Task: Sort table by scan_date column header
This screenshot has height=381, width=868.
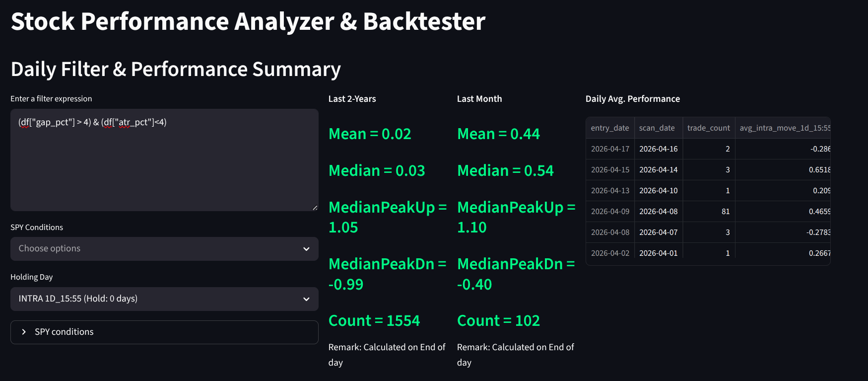Action: [x=657, y=128]
